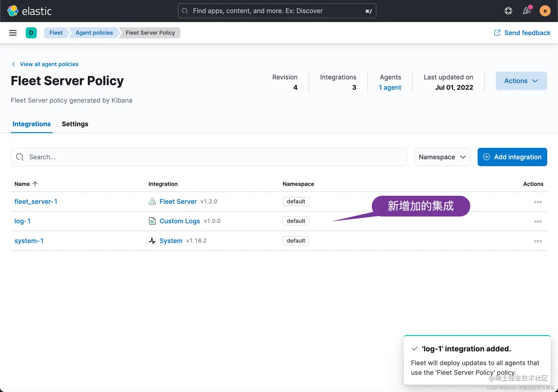The width and height of the screenshot is (558, 392).
Task: Click the toast 'log-1' integration added message
Action: pos(466,349)
